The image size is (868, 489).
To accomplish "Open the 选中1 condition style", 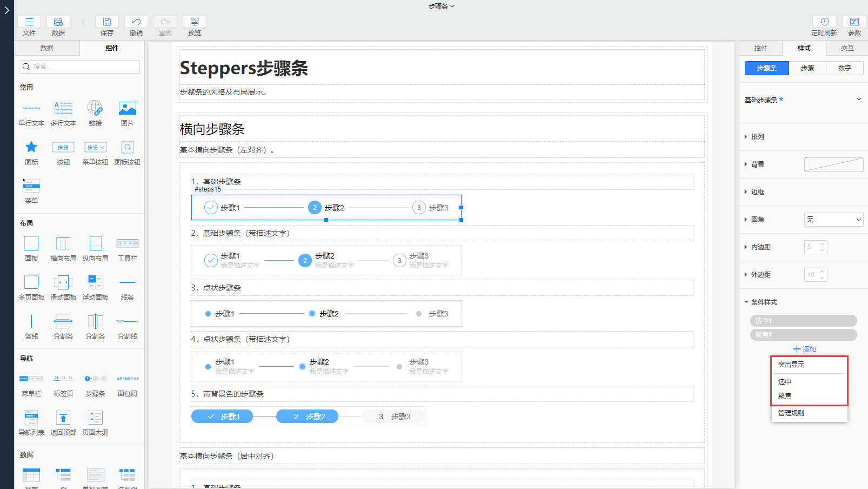I will (x=803, y=320).
